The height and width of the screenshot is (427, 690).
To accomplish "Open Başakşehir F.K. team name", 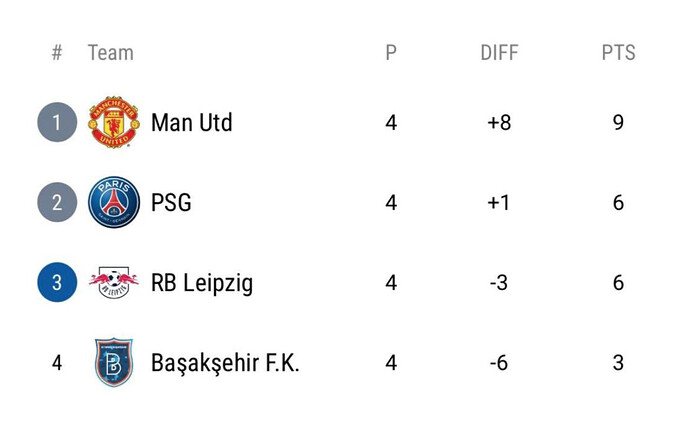I will (x=225, y=363).
